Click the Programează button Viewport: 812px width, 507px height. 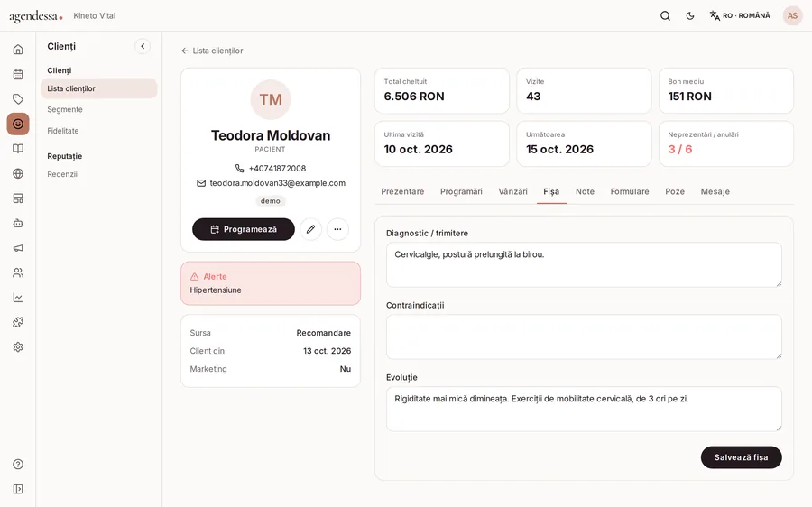pyautogui.click(x=244, y=229)
